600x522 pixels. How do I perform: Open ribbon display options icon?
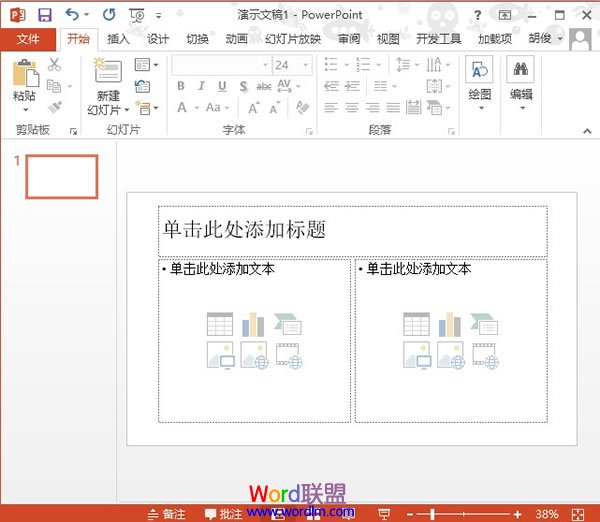[505, 15]
